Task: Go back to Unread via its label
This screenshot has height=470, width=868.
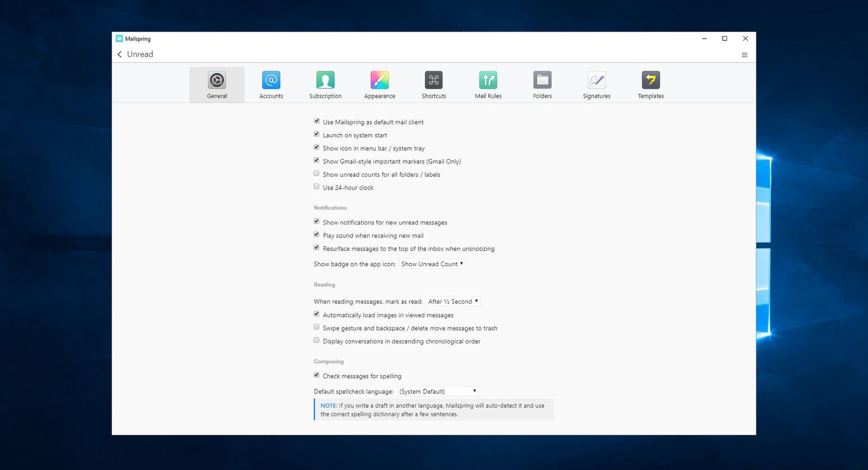Action: click(x=140, y=54)
